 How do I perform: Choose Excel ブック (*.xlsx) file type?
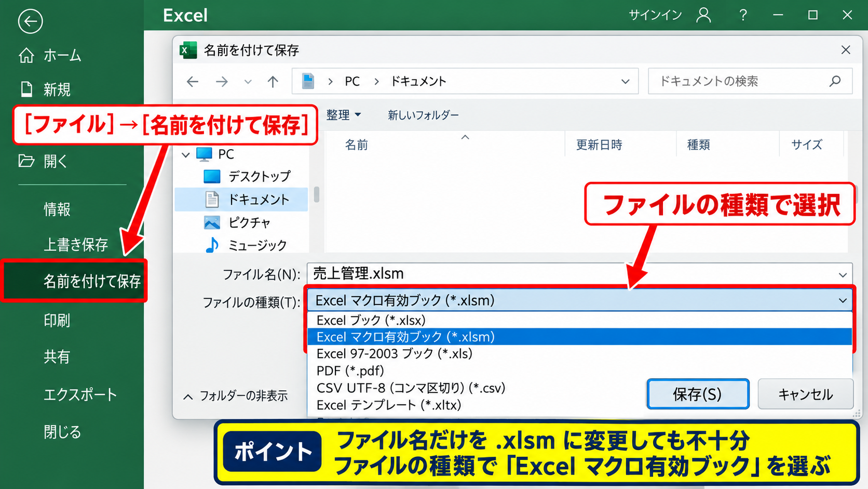coord(579,320)
